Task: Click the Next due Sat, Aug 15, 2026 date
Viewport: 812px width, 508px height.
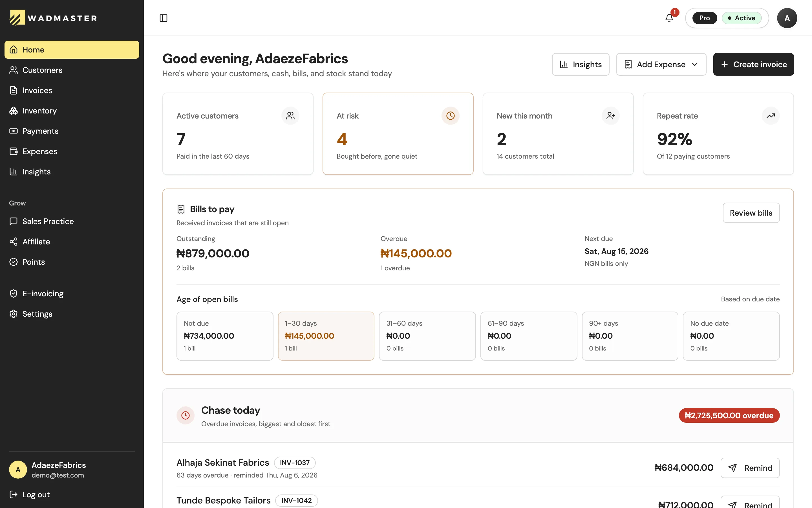Action: tap(616, 251)
